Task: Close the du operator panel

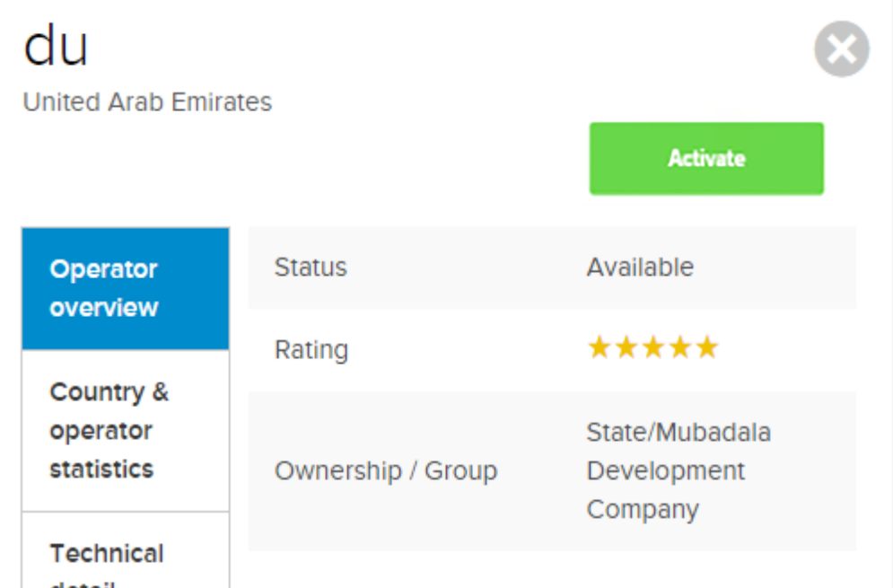Action: (841, 48)
